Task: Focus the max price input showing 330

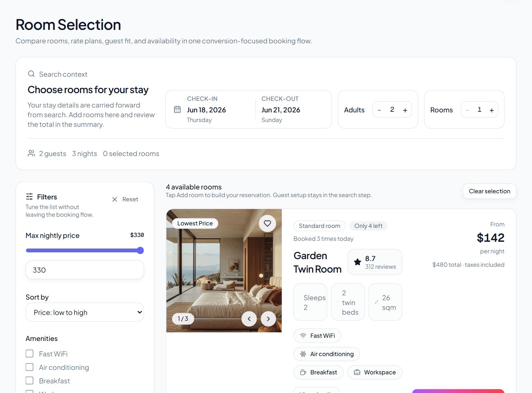Action: coord(85,270)
